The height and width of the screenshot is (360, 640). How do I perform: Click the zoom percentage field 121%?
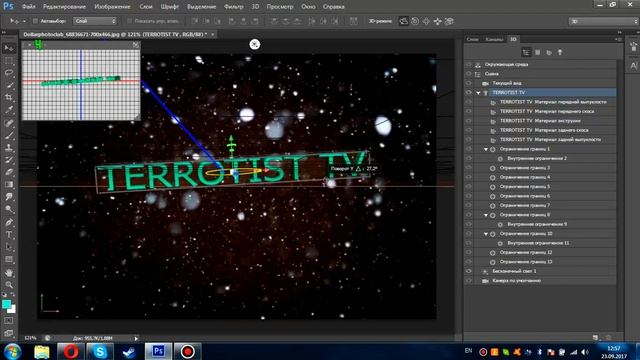pyautogui.click(x=30, y=338)
